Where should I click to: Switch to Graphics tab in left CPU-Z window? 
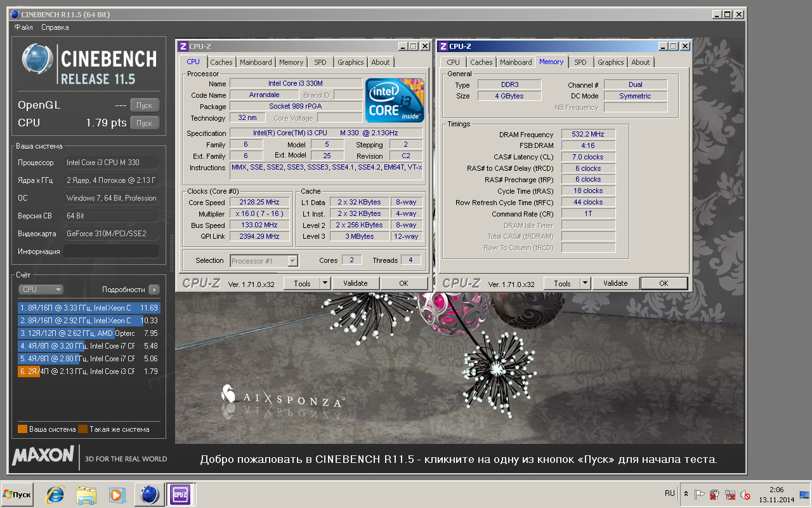tap(351, 62)
